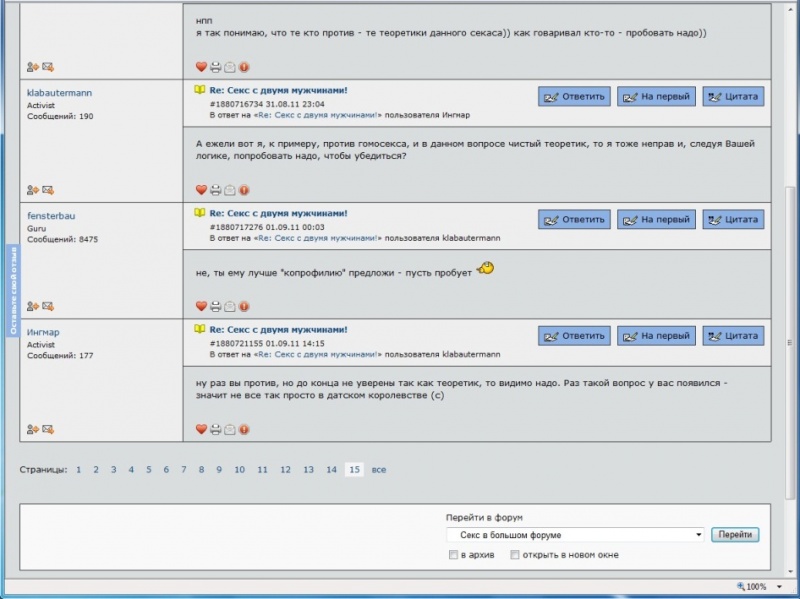The width and height of the screenshot is (800, 599).
Task: Click the heart icon under klabautermann's post
Action: tap(201, 190)
